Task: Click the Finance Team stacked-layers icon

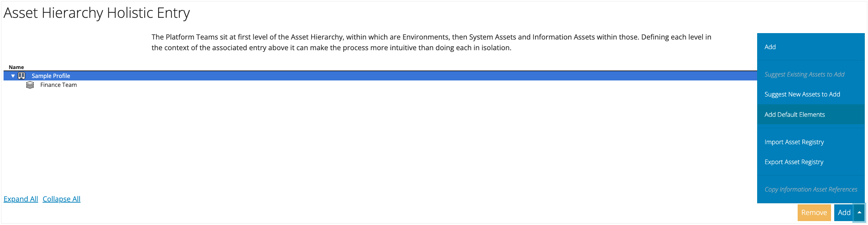Action: coord(30,85)
